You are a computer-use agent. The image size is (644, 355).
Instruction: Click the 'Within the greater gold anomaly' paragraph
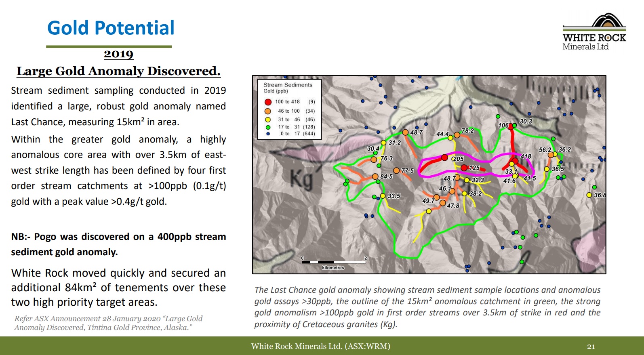click(x=118, y=170)
